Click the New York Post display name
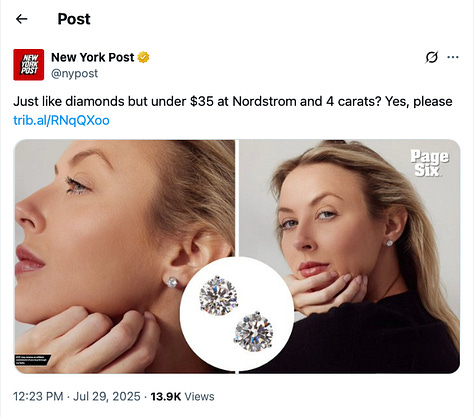 coord(93,57)
